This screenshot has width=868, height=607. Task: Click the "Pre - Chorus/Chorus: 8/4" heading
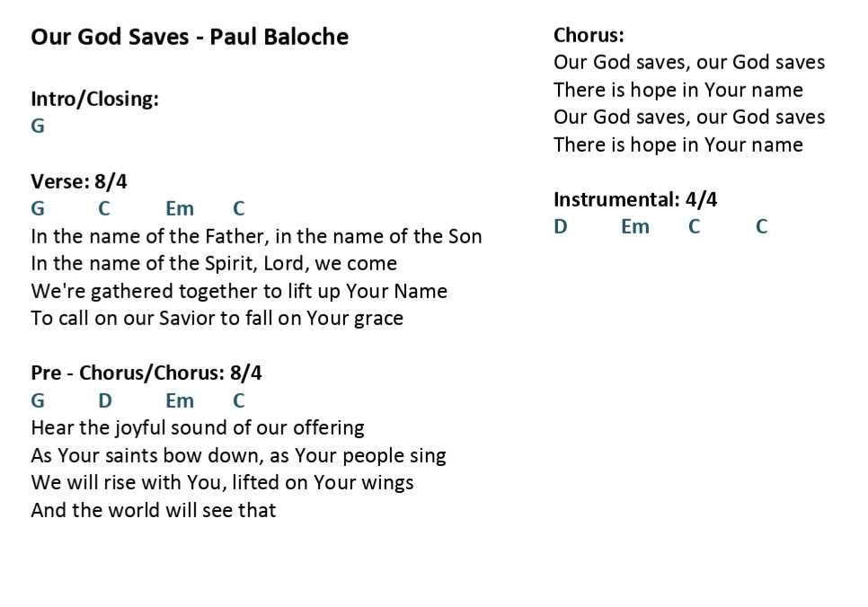[x=146, y=373]
